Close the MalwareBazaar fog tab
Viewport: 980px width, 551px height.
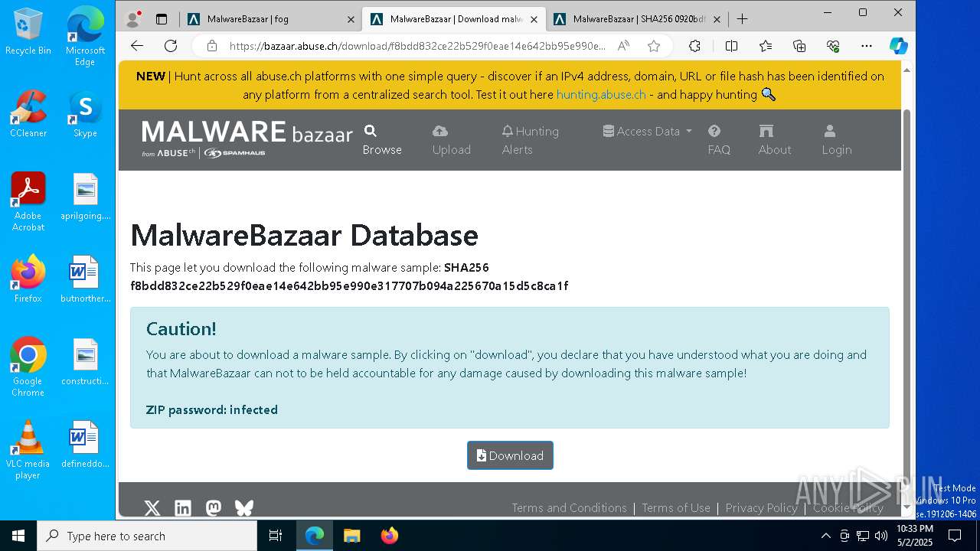click(x=351, y=19)
